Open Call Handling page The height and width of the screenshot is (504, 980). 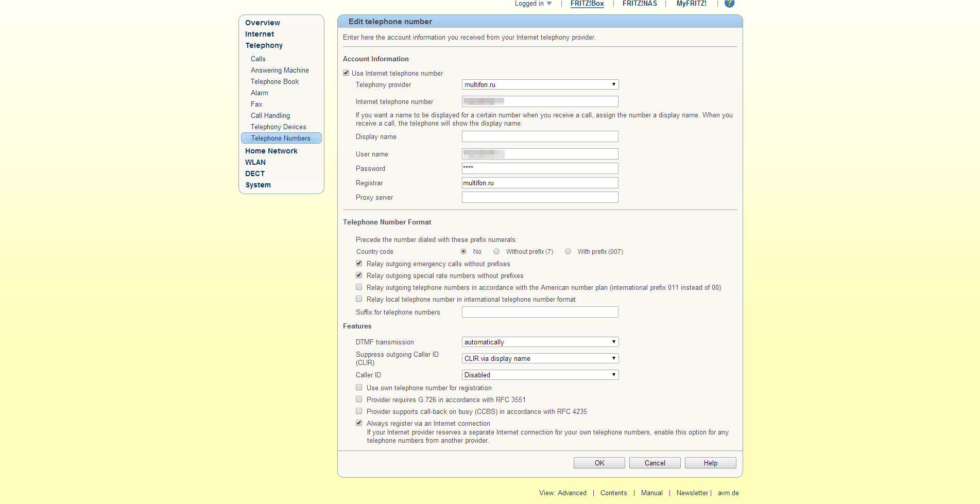tap(270, 115)
